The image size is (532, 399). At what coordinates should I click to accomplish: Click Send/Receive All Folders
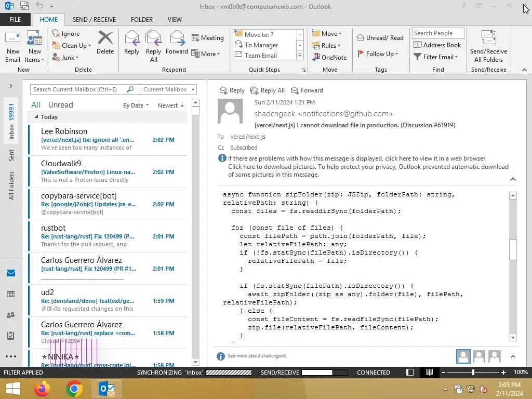click(488, 47)
